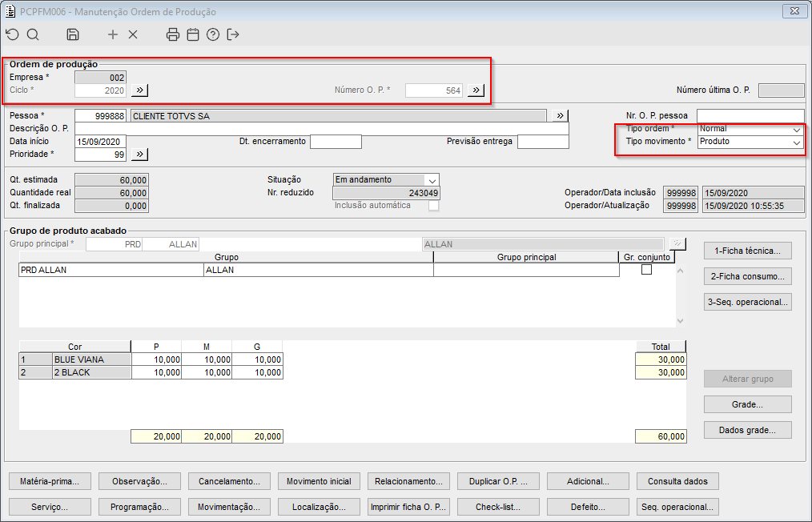Click the Pessoa code field 999888
The width and height of the screenshot is (812, 522).
tap(100, 116)
